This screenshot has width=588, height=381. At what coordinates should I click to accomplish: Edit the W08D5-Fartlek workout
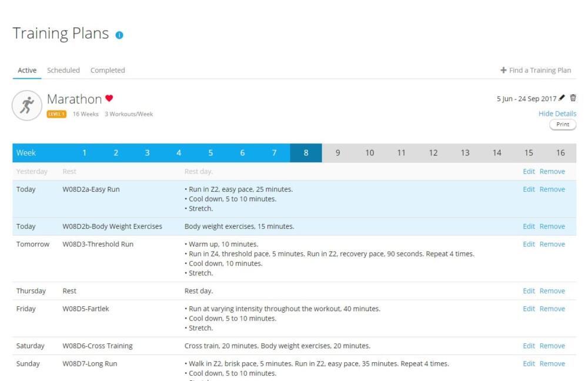pos(529,309)
